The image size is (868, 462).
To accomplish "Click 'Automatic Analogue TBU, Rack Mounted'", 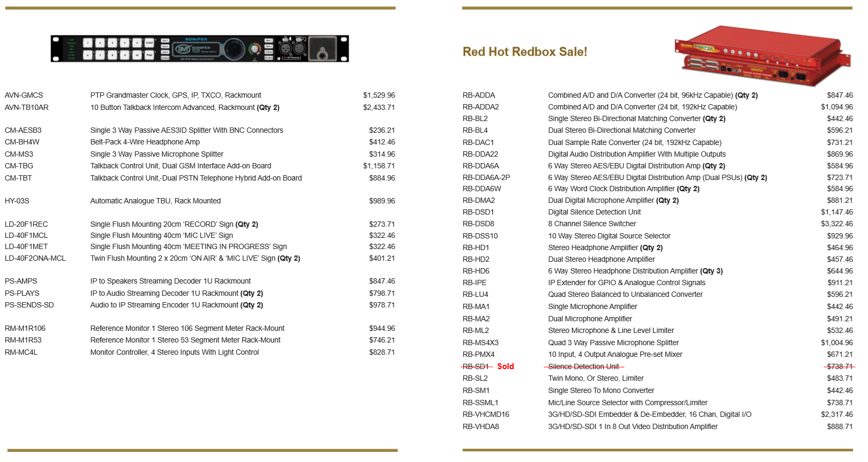I will click(155, 201).
